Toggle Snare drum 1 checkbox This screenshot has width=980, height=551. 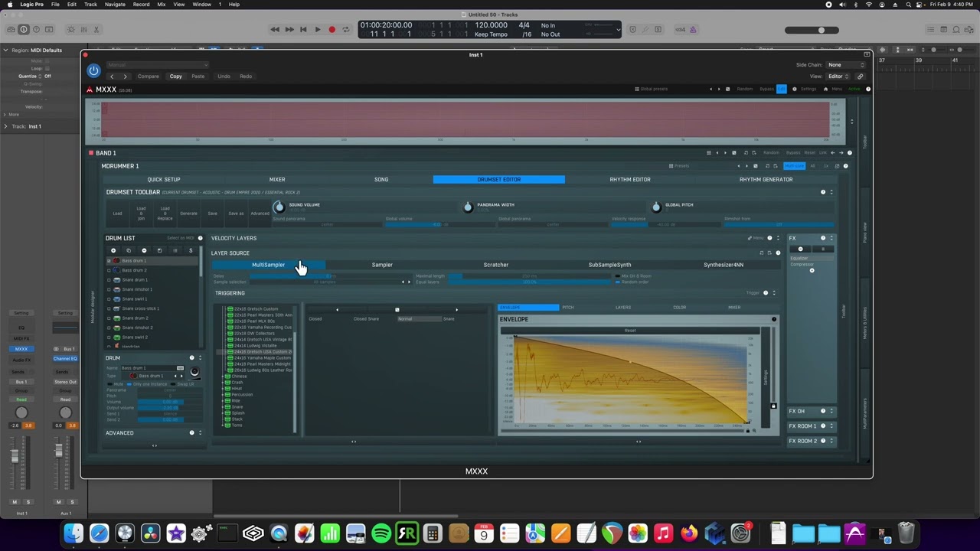pos(109,280)
